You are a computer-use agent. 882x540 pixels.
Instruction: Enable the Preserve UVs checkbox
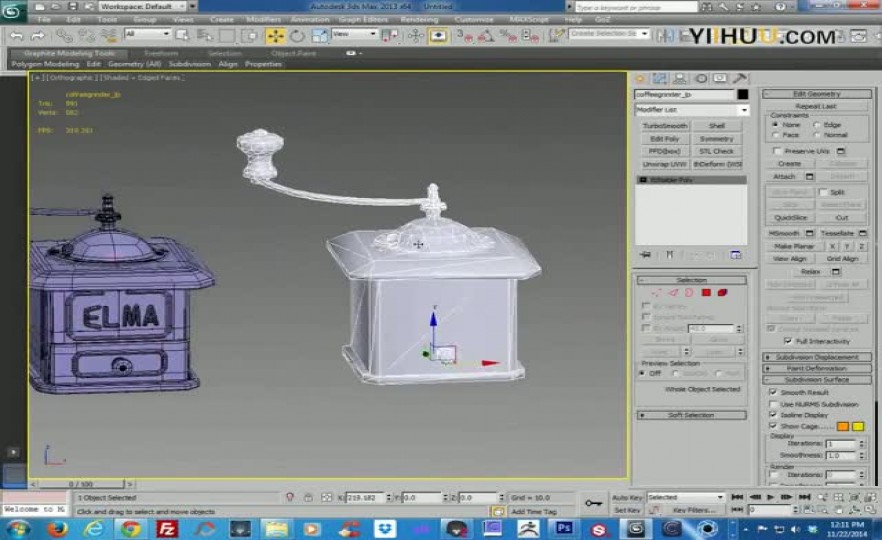pos(777,151)
